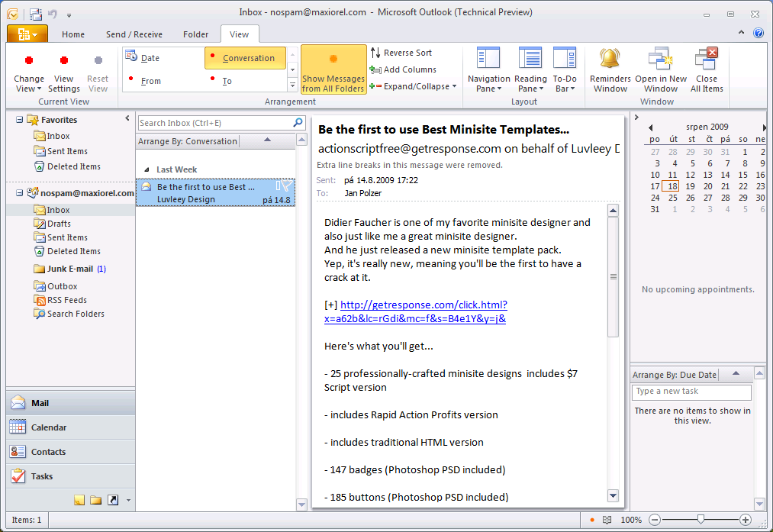Open Notes via navigation icon

pyautogui.click(x=79, y=500)
